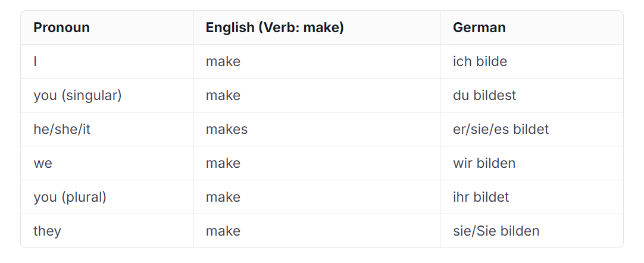
Task: Click 'make' in the 'they' row
Action: click(223, 231)
